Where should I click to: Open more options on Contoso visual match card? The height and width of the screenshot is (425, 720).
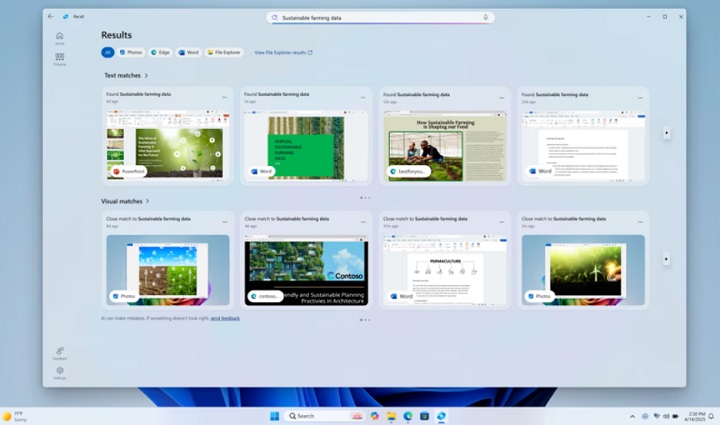pyautogui.click(x=363, y=222)
